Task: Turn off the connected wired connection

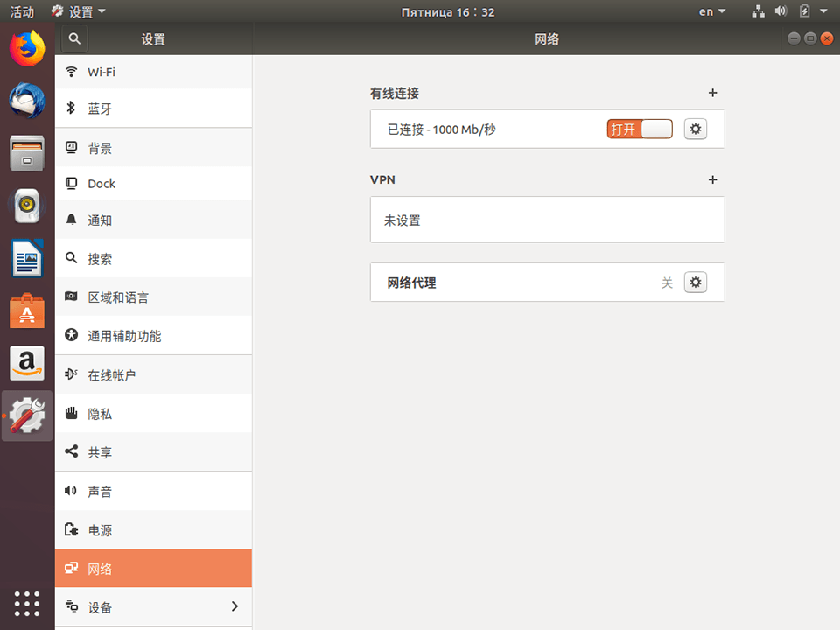Action: [x=639, y=129]
